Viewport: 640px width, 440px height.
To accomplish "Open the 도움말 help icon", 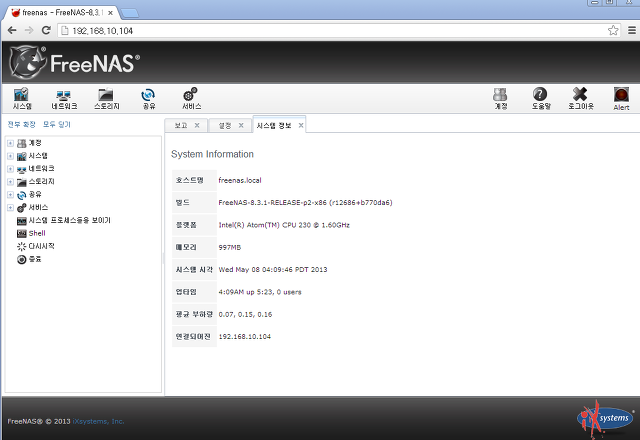I will coord(540,99).
